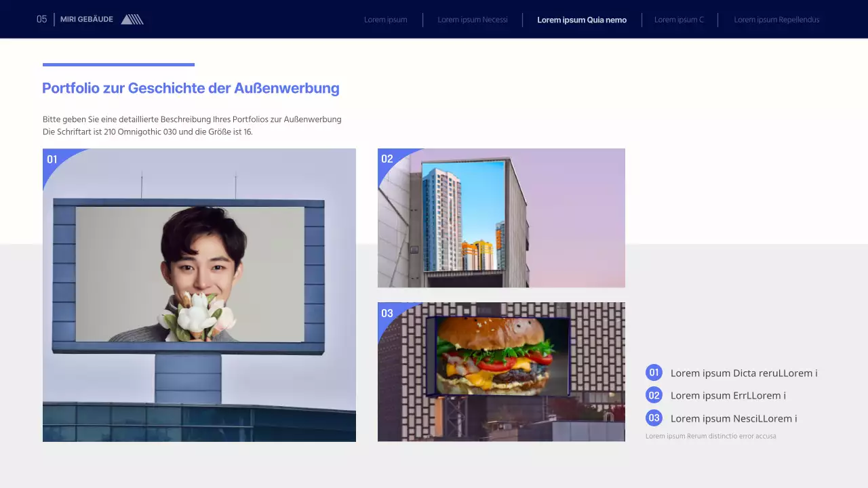Screen dimensions: 868x488
Task: Open the Lorem ipsum Quia nemo tab
Action: 582,20
